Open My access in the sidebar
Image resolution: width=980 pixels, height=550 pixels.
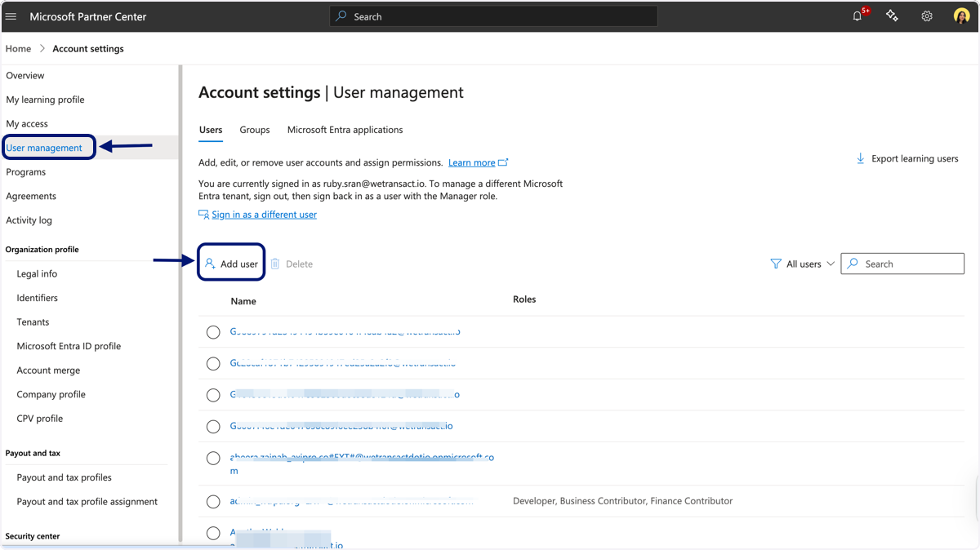[27, 124]
